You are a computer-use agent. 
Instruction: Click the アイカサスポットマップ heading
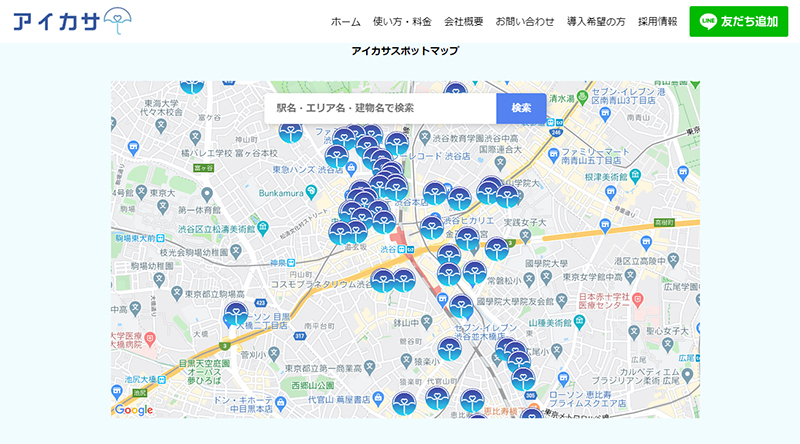405,51
